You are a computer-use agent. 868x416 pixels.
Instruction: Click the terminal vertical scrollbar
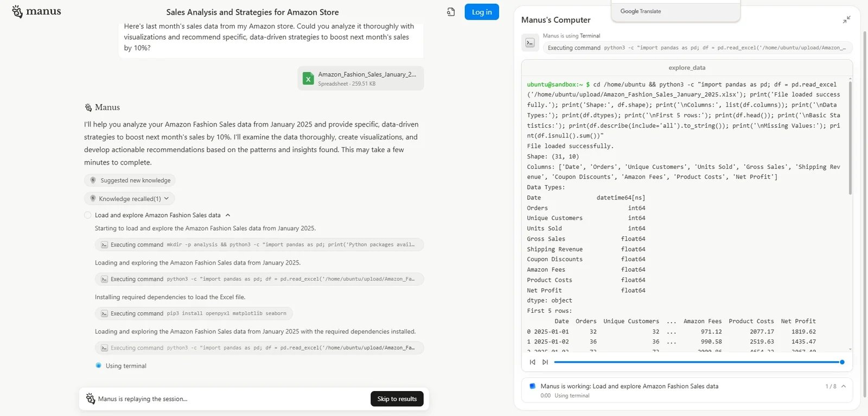click(850, 138)
